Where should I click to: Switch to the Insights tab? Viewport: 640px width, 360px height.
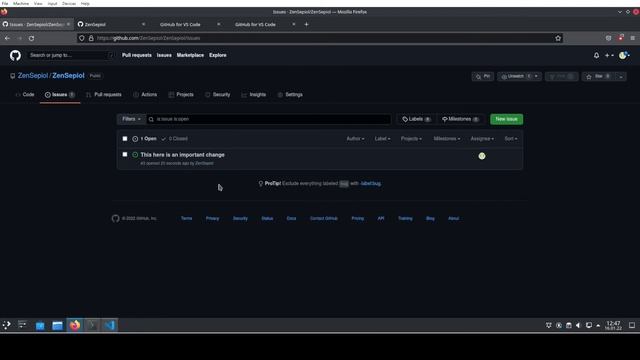click(253, 95)
